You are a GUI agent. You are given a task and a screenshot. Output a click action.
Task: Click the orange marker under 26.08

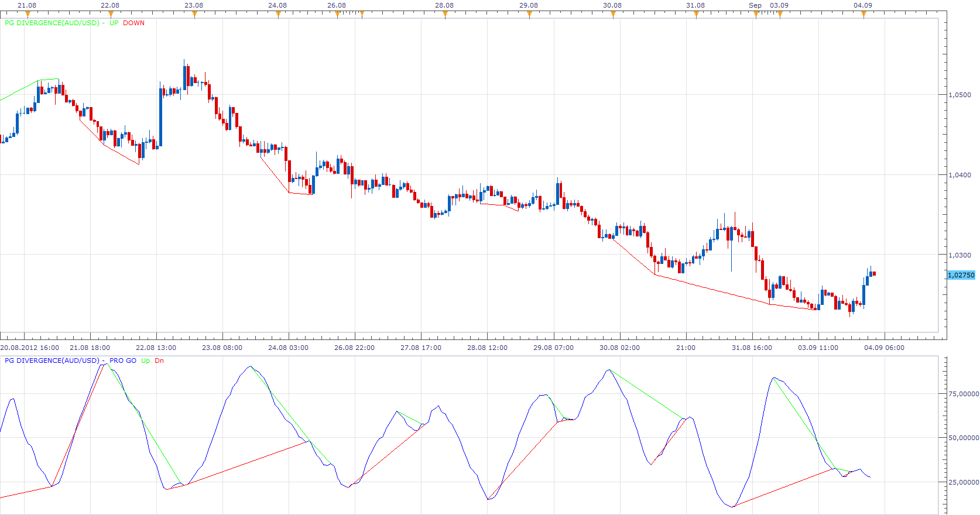(337, 14)
